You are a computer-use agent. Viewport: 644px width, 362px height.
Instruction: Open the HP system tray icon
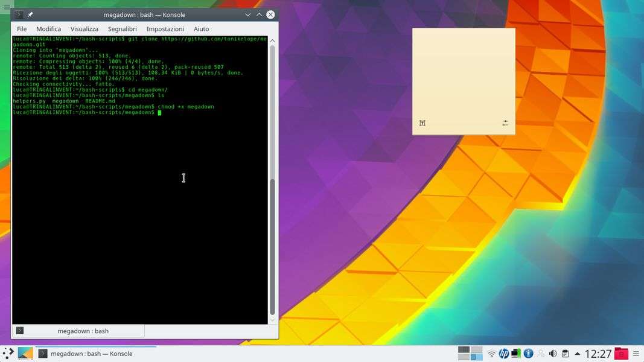click(x=503, y=354)
